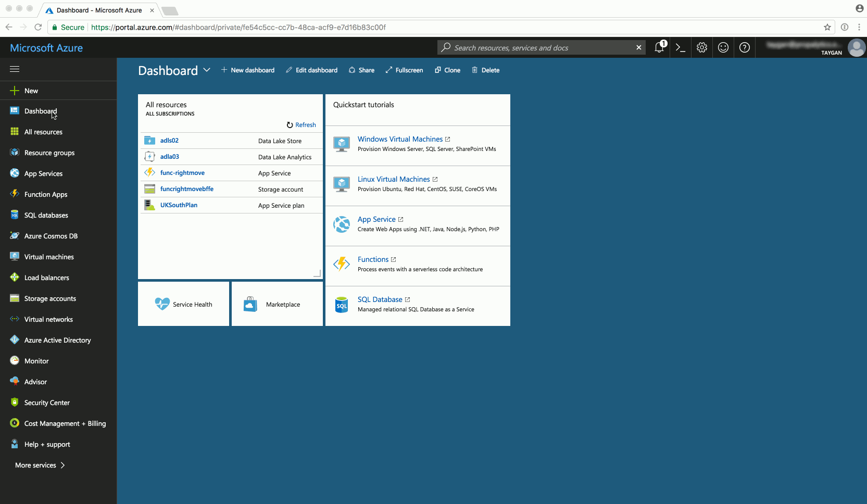Click the feedback smiley icon

723,47
